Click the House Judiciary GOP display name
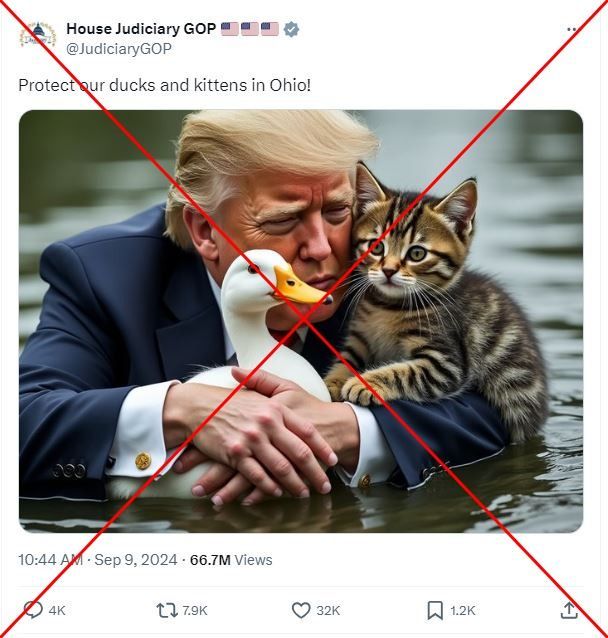This screenshot has height=638, width=608. tap(141, 29)
